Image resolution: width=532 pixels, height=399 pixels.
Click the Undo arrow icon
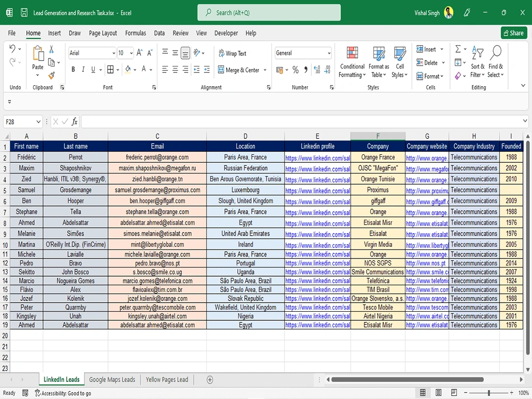[13, 48]
